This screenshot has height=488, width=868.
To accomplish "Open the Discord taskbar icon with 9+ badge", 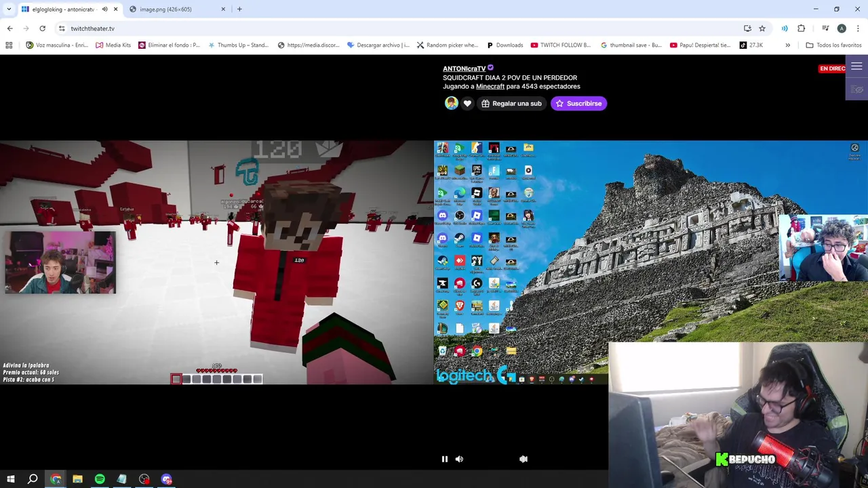I will click(166, 479).
